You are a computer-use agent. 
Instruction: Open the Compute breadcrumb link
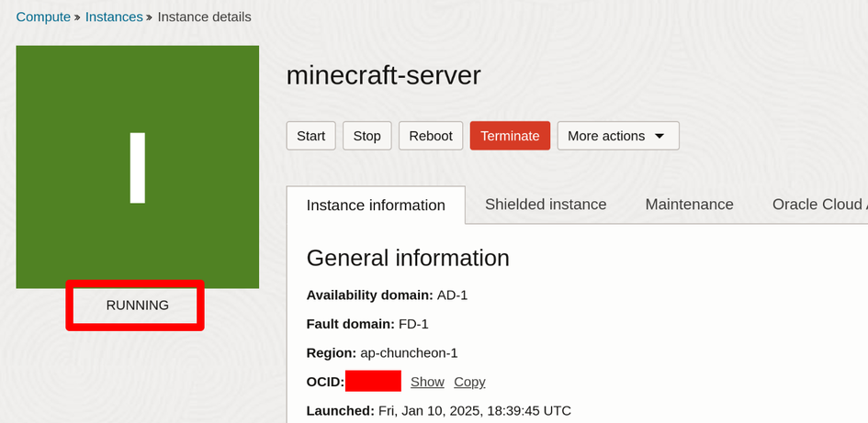43,17
